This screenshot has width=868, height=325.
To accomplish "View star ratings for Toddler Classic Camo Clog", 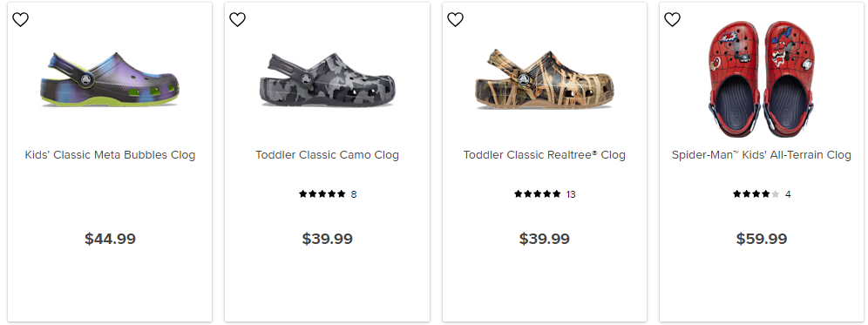I will pyautogui.click(x=322, y=193).
